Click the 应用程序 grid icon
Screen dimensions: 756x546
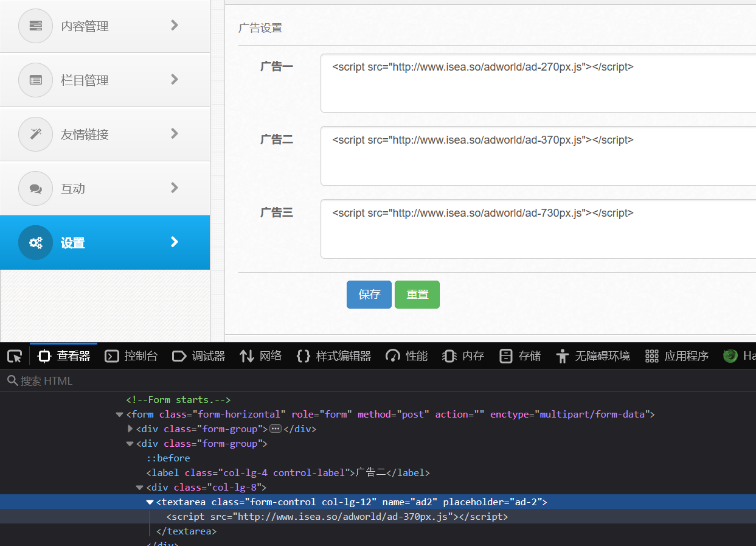click(x=652, y=356)
